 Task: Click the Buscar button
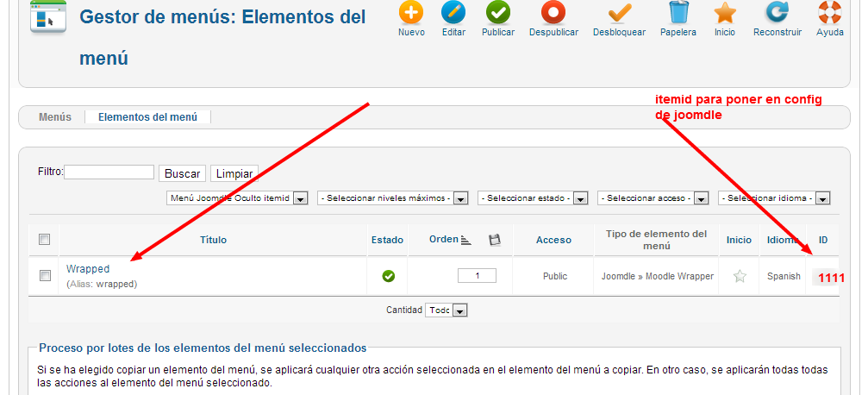[182, 173]
